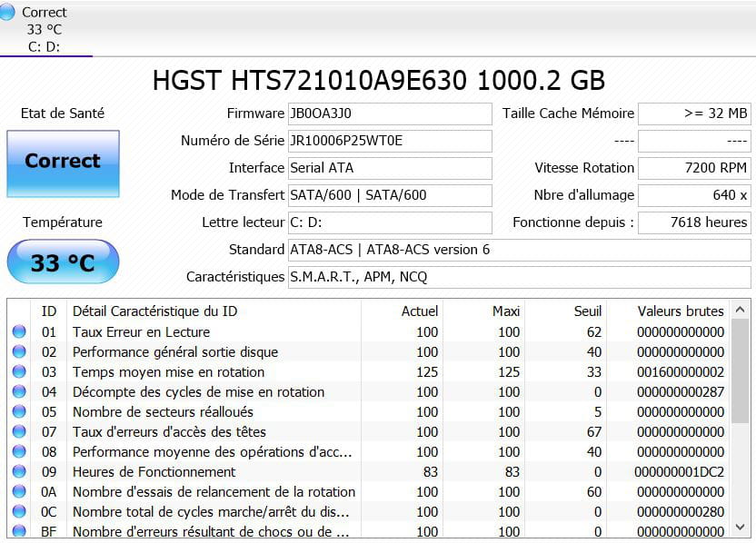Click the Seuil column header
Viewport: 756px width, 543px height.
point(565,311)
